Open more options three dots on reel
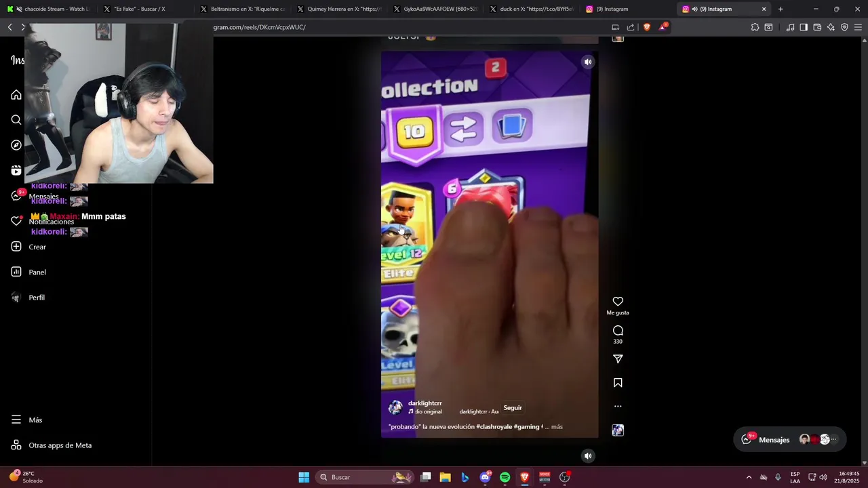Screen dimensions: 868x488 [618, 407]
